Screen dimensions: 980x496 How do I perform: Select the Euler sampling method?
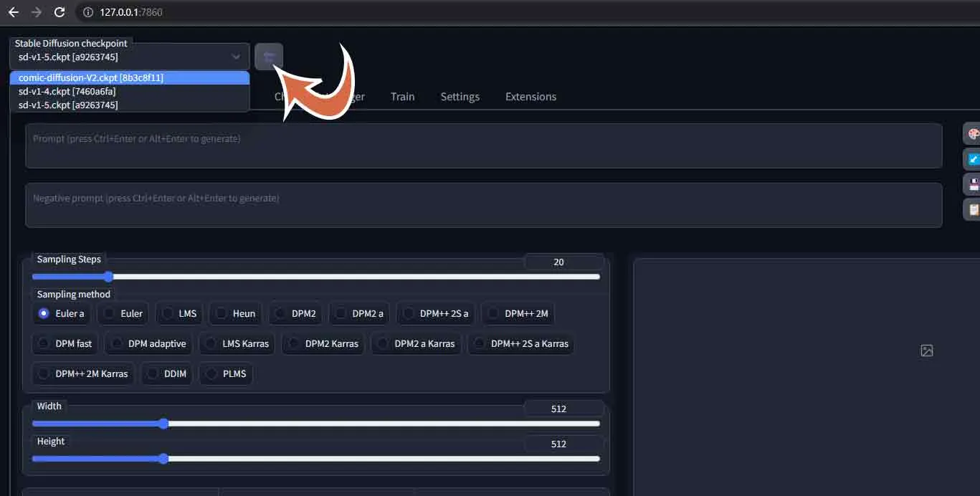pyautogui.click(x=123, y=313)
